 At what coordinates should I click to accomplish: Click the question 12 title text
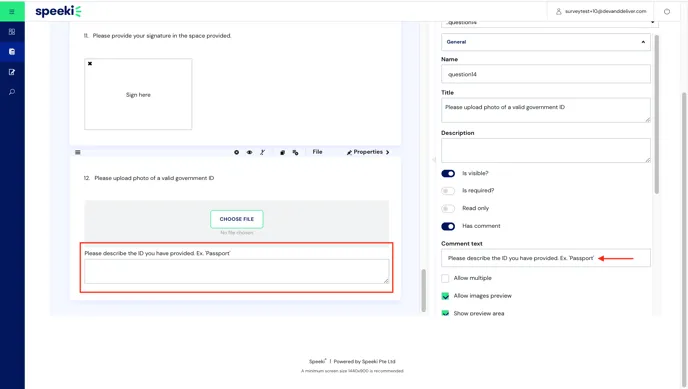click(x=154, y=178)
